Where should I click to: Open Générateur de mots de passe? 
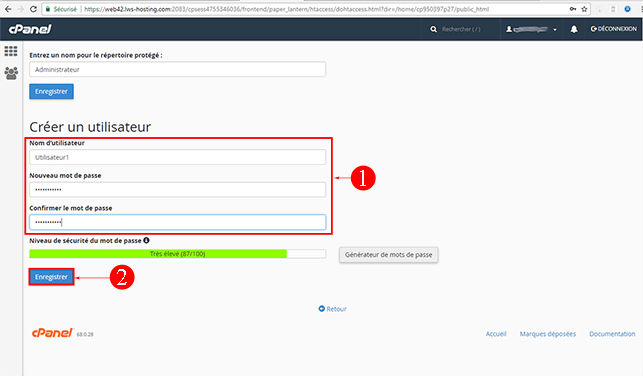click(388, 255)
